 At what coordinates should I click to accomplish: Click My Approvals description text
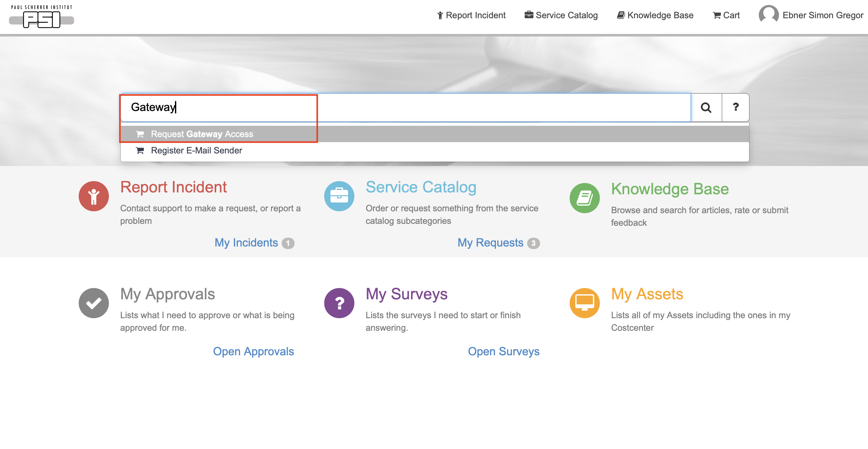[x=207, y=321]
